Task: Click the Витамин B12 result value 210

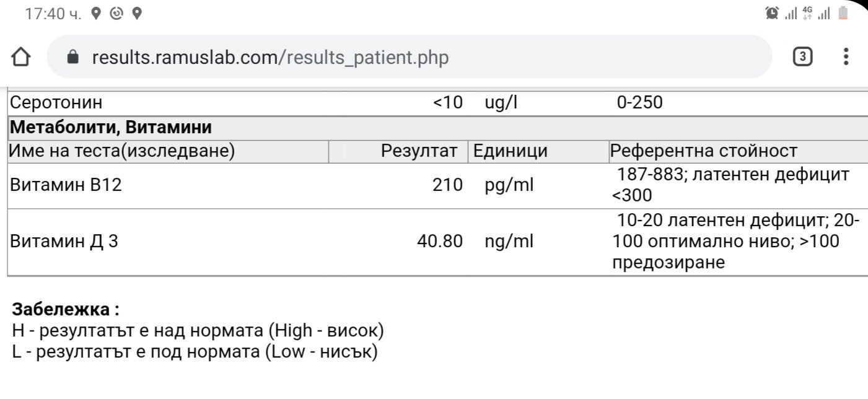Action: point(448,185)
